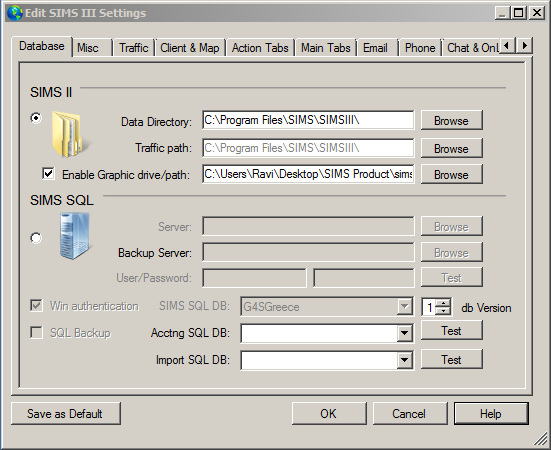
Task: Select the SIMS II radio button
Action: tap(36, 118)
